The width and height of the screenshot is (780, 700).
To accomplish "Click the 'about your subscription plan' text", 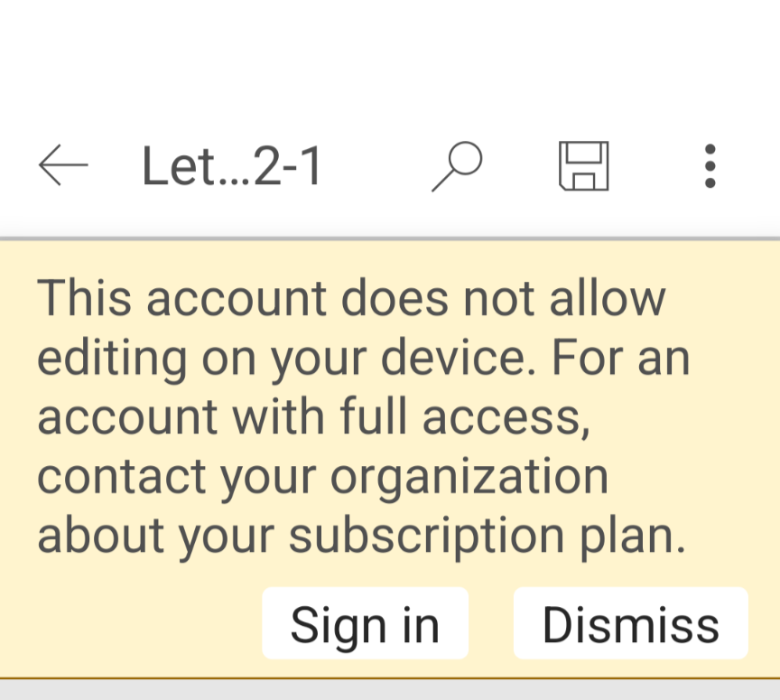I will click(x=361, y=536).
